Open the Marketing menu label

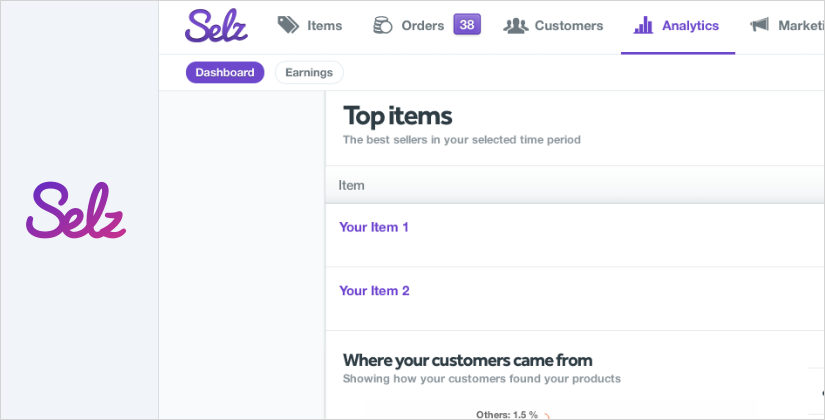click(x=801, y=26)
